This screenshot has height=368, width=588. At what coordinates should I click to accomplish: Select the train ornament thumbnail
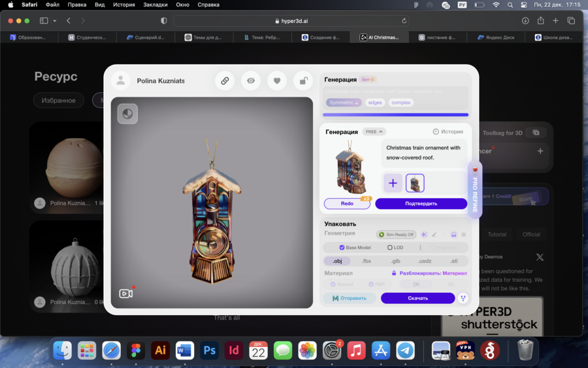click(x=415, y=183)
